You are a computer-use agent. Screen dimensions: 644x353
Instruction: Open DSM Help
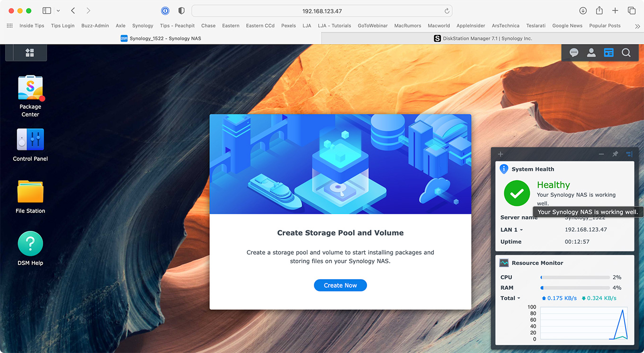click(30, 244)
